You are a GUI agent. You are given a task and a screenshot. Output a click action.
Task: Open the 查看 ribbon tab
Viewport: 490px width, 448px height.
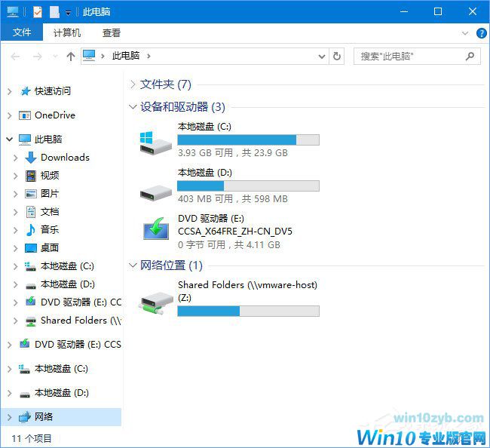point(112,32)
